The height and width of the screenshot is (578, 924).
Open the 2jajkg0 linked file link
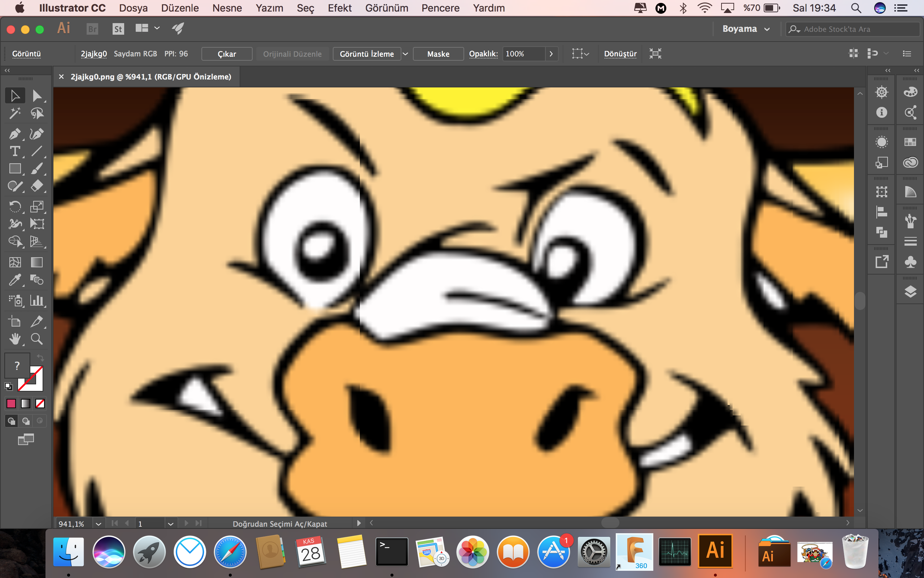94,54
